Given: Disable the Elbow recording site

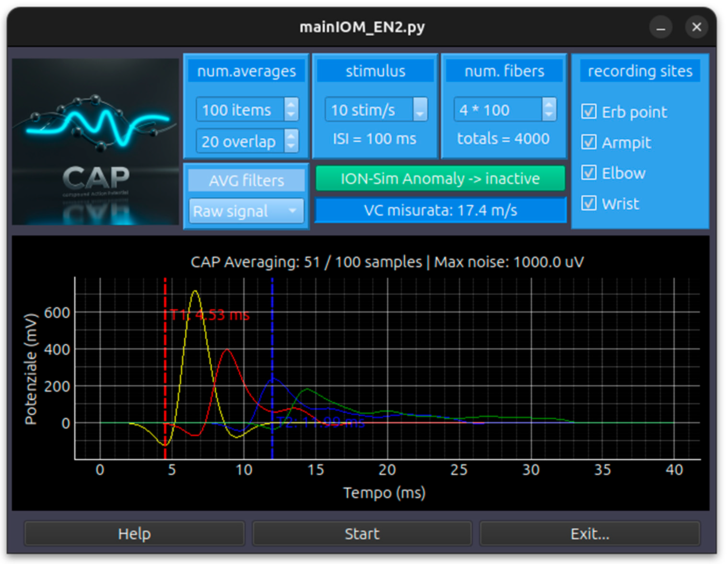Looking at the screenshot, I should click(x=589, y=173).
